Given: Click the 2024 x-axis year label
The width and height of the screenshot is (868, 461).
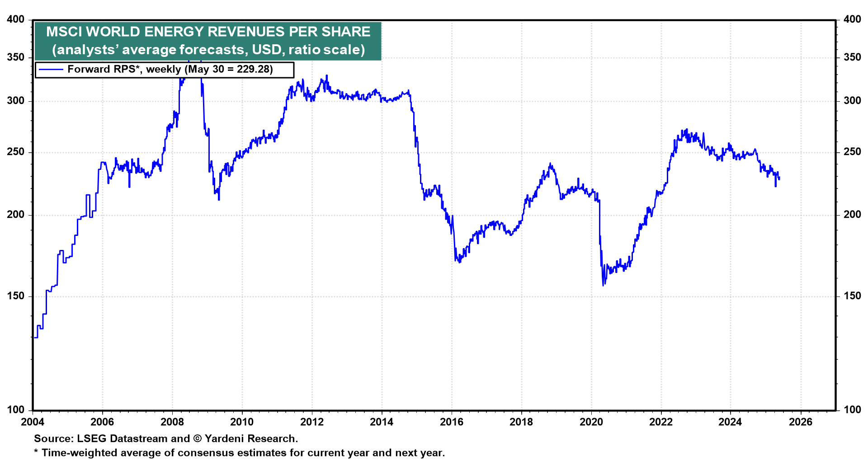Looking at the screenshot, I should pyautogui.click(x=731, y=422).
